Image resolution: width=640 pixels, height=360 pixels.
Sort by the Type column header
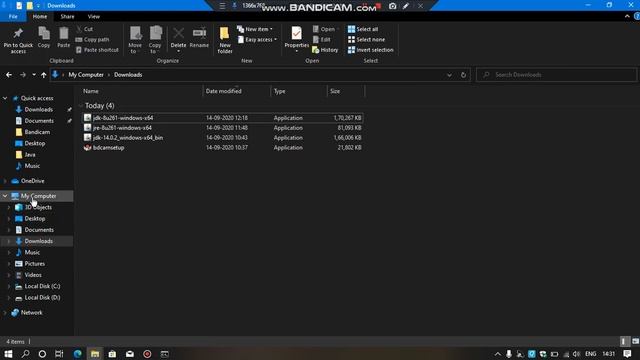coord(299,91)
